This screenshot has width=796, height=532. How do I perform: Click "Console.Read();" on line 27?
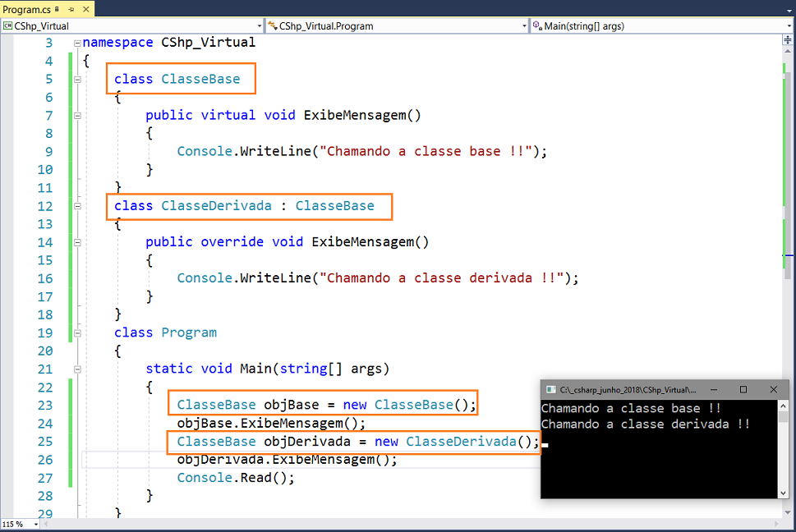pyautogui.click(x=236, y=478)
